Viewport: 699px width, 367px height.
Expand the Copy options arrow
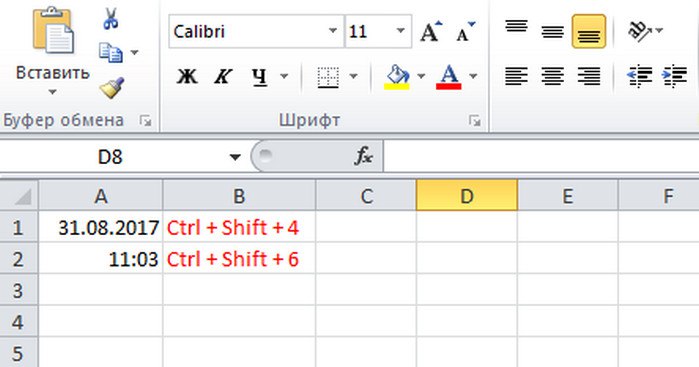[134, 53]
